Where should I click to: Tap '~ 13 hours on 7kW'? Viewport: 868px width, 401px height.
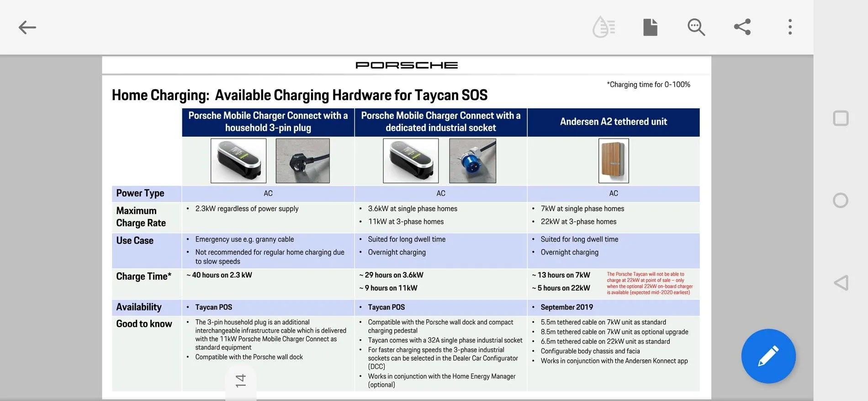point(561,275)
